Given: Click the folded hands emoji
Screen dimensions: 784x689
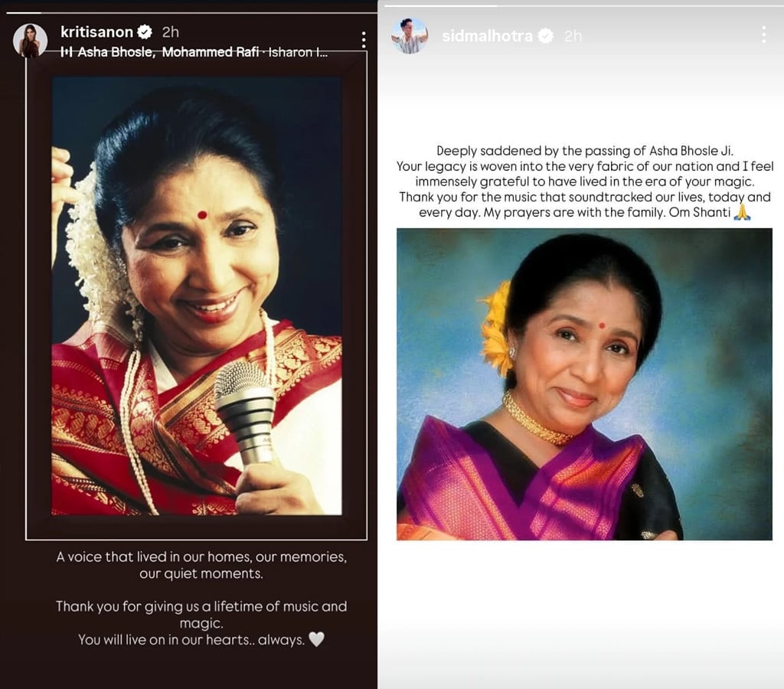Looking at the screenshot, I should 742,212.
